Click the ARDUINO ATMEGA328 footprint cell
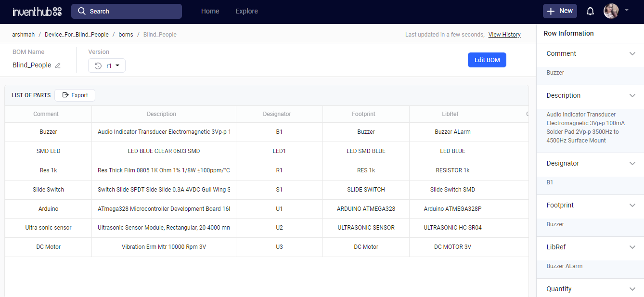This screenshot has width=644, height=297. (x=366, y=209)
